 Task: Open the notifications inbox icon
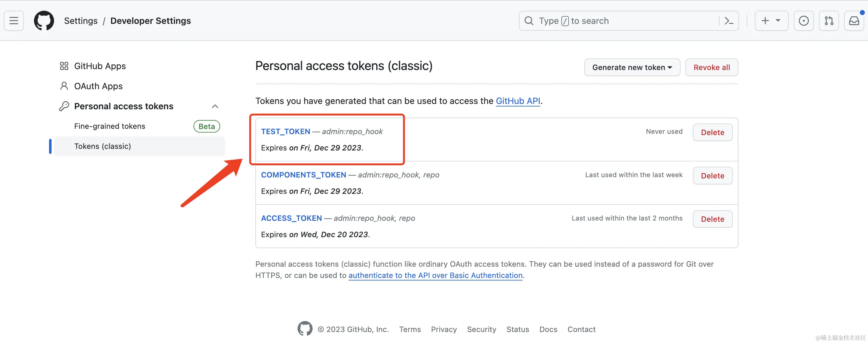[x=854, y=21]
